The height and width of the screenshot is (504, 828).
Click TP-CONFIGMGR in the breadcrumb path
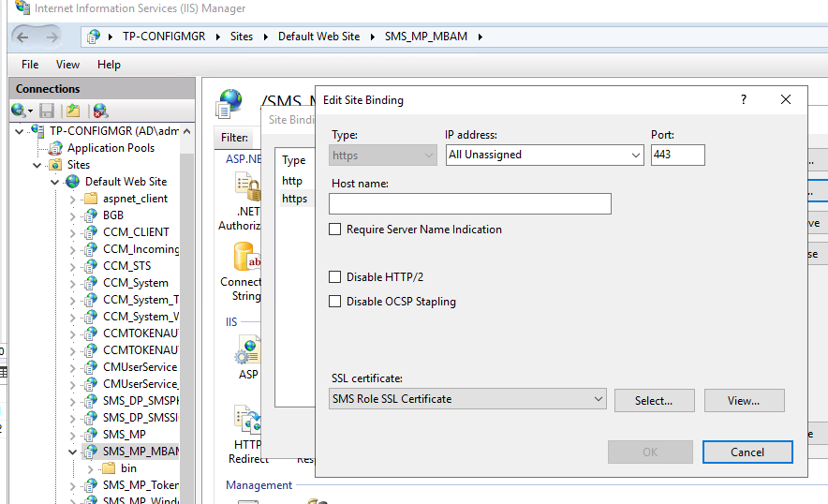pyautogui.click(x=164, y=37)
